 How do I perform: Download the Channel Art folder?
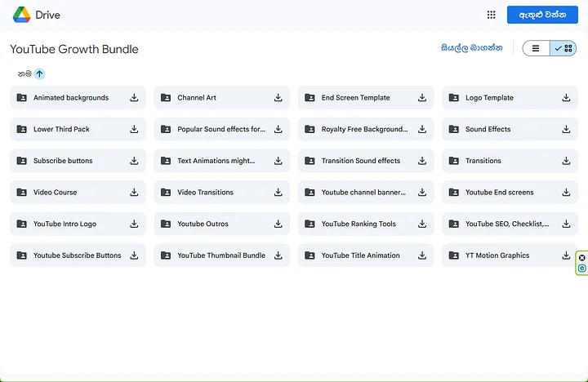(x=278, y=98)
